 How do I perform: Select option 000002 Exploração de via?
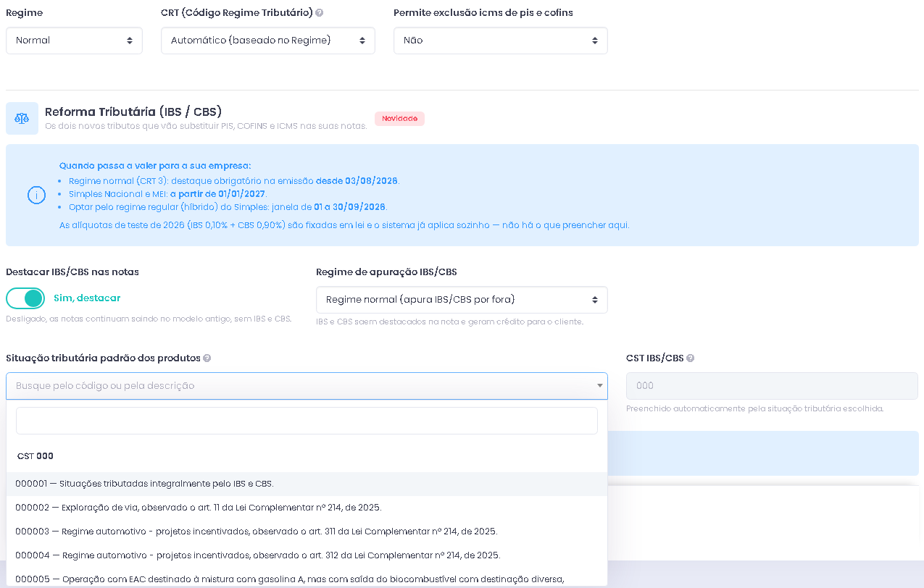pyautogui.click(x=307, y=508)
